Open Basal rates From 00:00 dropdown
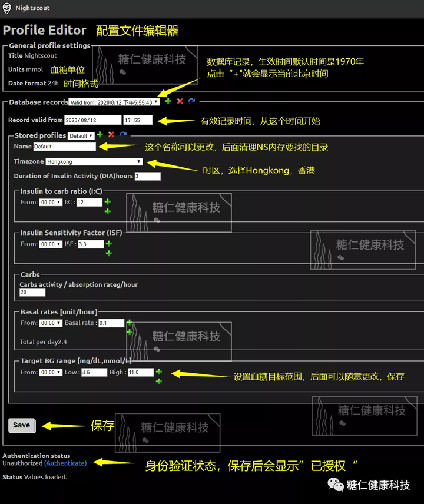This screenshot has width=424, height=504. click(51, 323)
